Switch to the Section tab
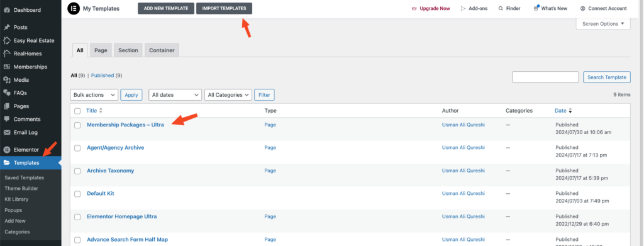Image resolution: width=644 pixels, height=246 pixels. click(x=128, y=50)
